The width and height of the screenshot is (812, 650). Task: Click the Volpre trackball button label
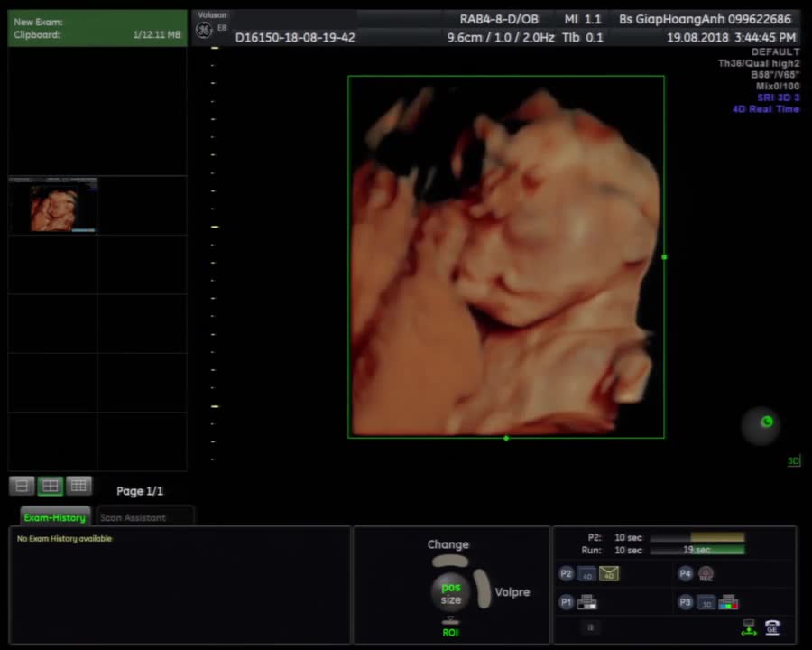coord(512,592)
